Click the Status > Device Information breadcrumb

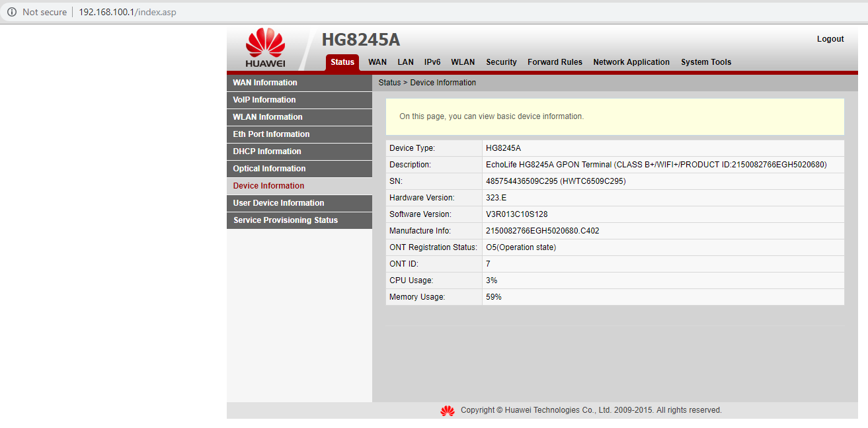click(427, 83)
